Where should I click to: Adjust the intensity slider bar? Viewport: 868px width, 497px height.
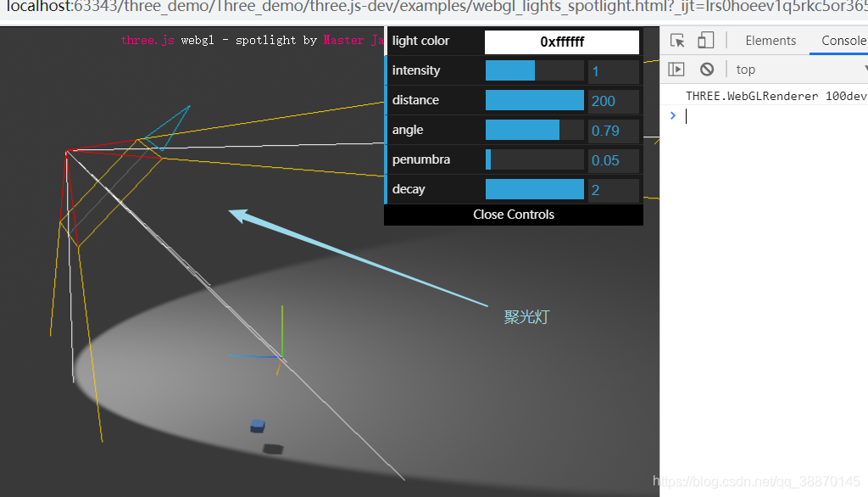click(x=534, y=70)
